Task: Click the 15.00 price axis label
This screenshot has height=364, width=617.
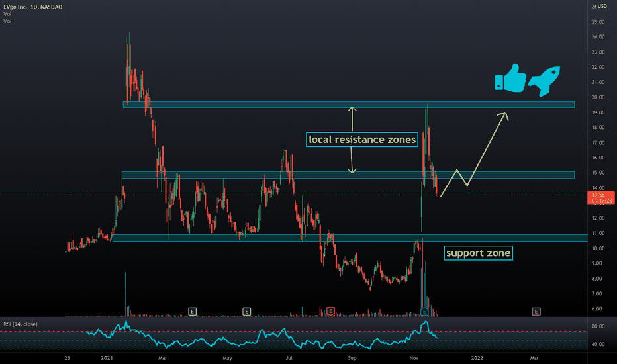Action: pyautogui.click(x=598, y=173)
